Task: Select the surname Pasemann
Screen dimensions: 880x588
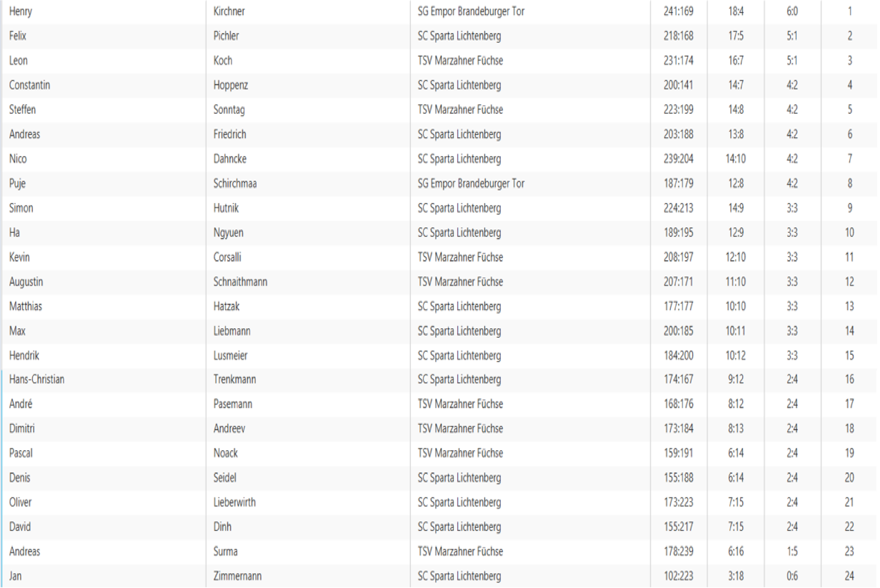Action: coord(233,404)
